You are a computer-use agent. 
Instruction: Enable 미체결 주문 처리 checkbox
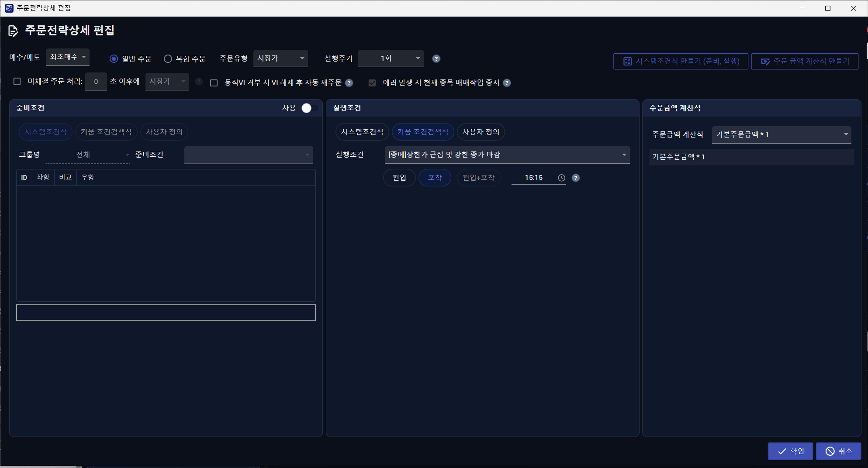17,81
